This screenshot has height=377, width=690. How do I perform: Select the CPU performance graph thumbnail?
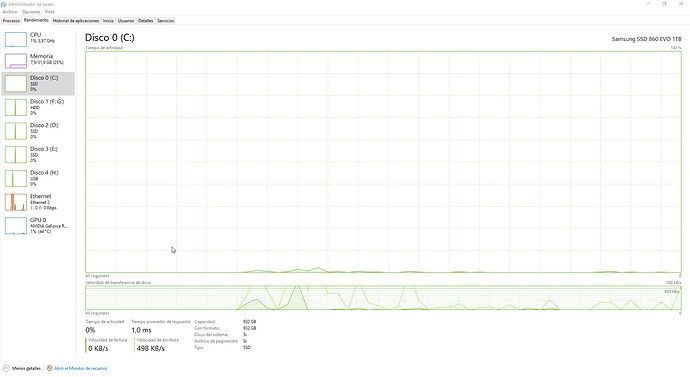[x=16, y=39]
